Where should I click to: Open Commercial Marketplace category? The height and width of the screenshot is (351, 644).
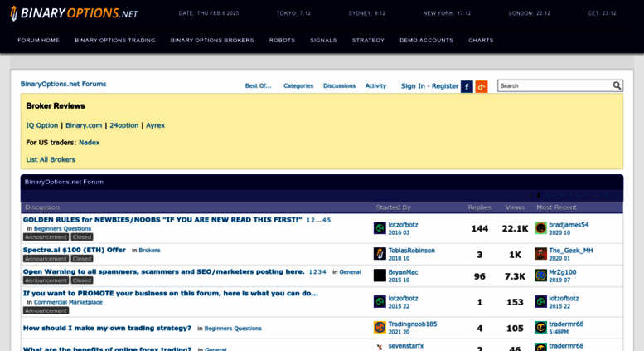coord(68,302)
